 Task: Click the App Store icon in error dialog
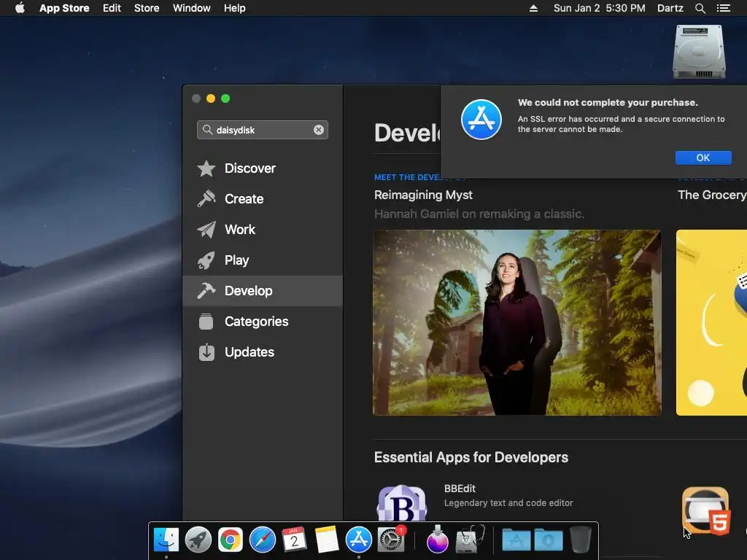(x=481, y=120)
